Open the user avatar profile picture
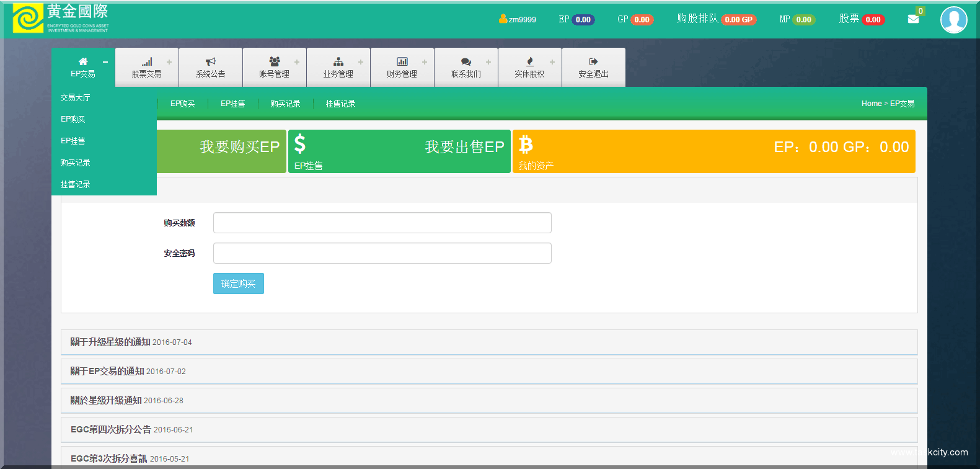 (953, 20)
